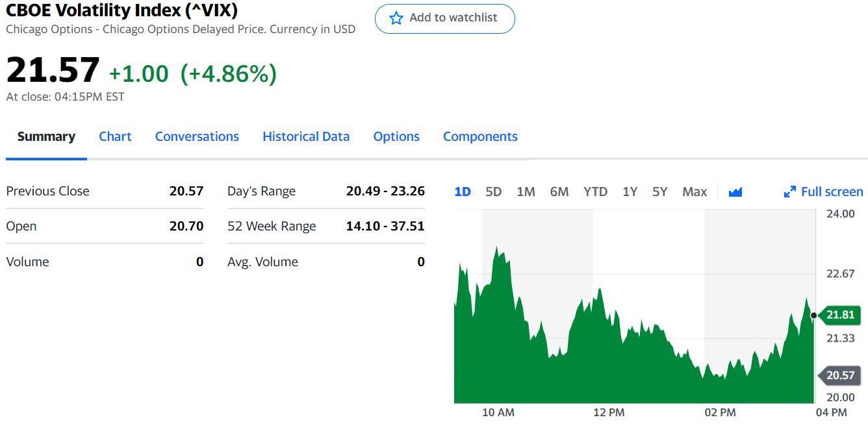
Task: Click the Day's Range value 20.49 - 23.26
Action: click(x=385, y=191)
